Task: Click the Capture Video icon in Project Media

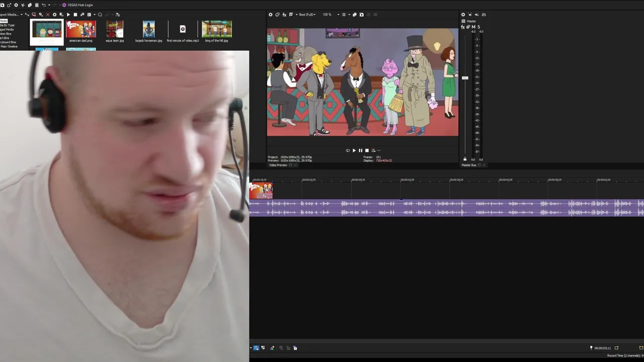Action: coord(34,15)
